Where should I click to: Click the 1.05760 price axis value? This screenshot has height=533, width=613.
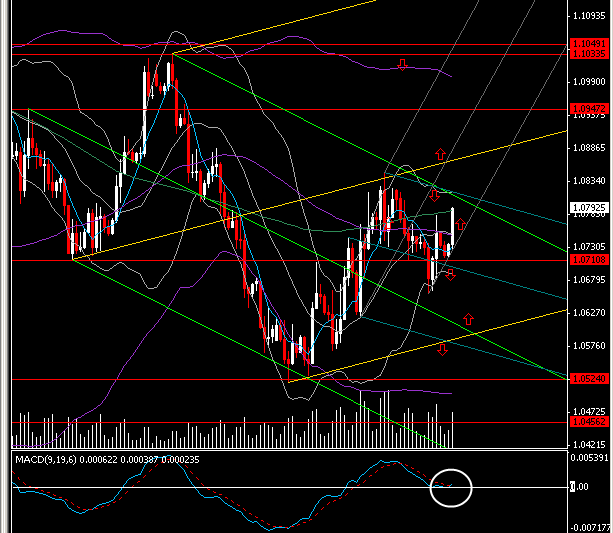(589, 346)
